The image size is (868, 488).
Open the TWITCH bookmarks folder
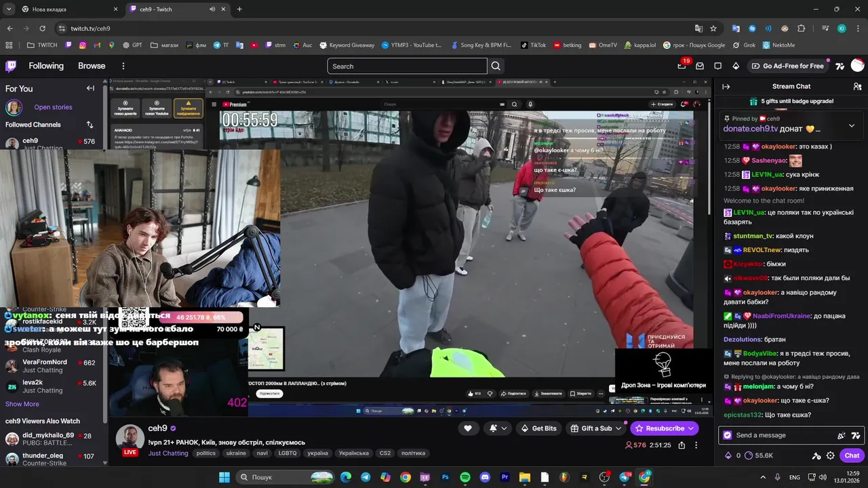pos(42,45)
